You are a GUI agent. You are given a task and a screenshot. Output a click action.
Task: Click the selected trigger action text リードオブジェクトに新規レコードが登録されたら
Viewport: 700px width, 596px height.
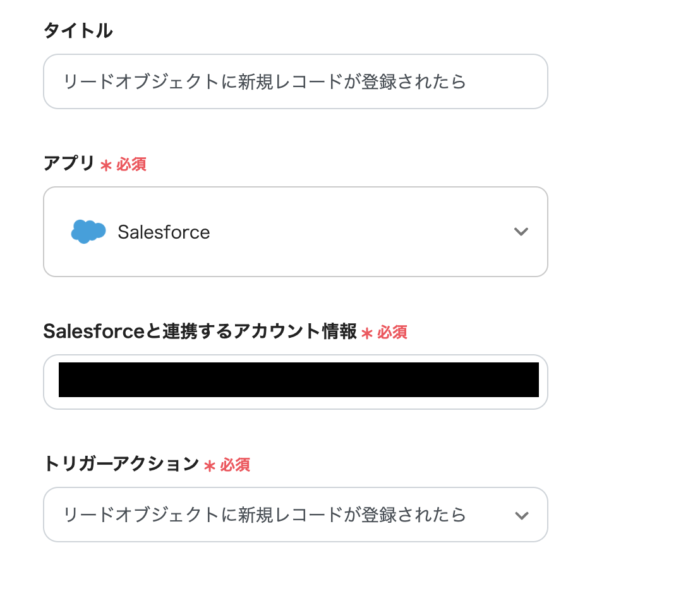264,515
